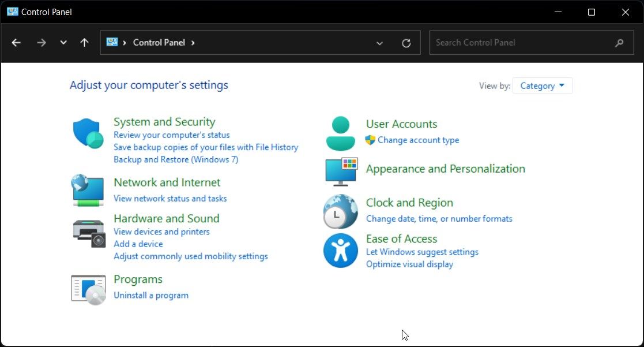The width and height of the screenshot is (644, 347).
Task: Expand the address bar history dropdown
Action: coord(379,42)
